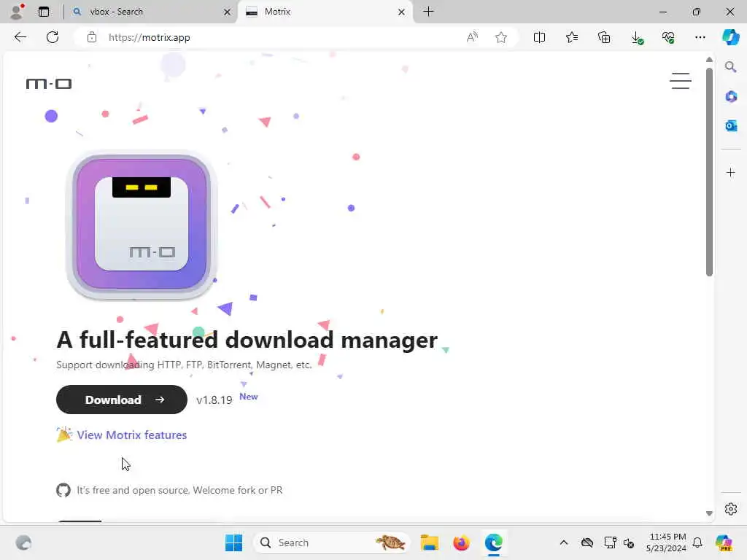Image resolution: width=747 pixels, height=560 pixels.
Task: Open Browser essentials heart icon
Action: (668, 37)
